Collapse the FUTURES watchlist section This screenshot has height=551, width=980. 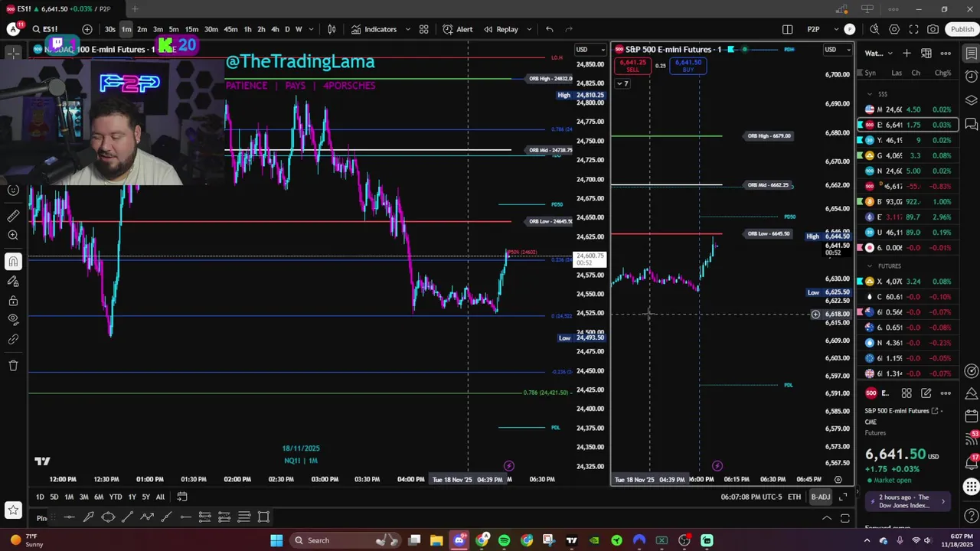(869, 266)
